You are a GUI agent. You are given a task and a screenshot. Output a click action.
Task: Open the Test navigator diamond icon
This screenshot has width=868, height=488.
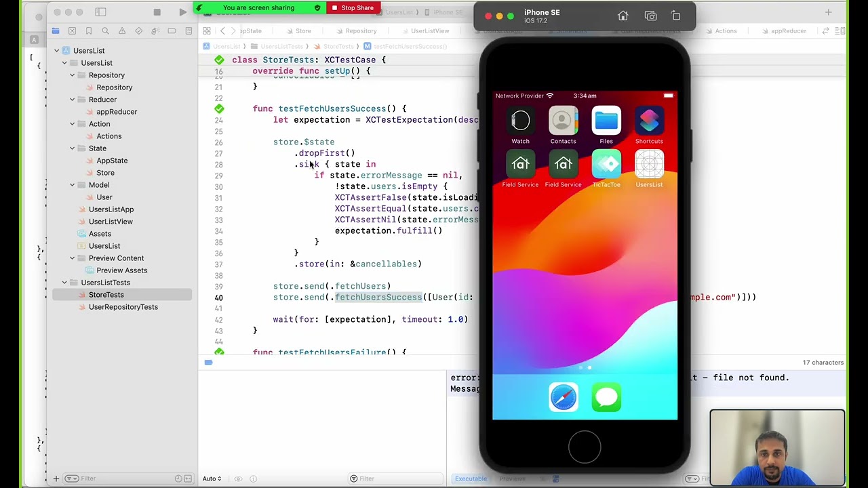coord(138,30)
